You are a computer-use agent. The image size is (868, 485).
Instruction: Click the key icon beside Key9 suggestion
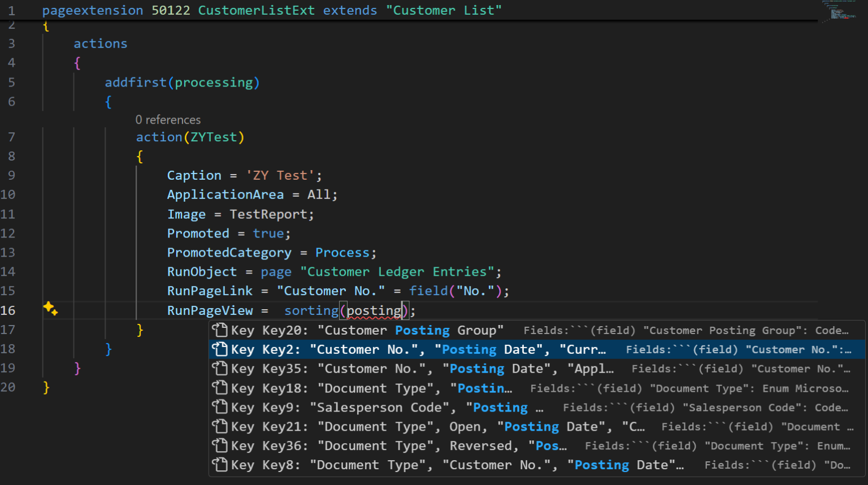pos(220,407)
